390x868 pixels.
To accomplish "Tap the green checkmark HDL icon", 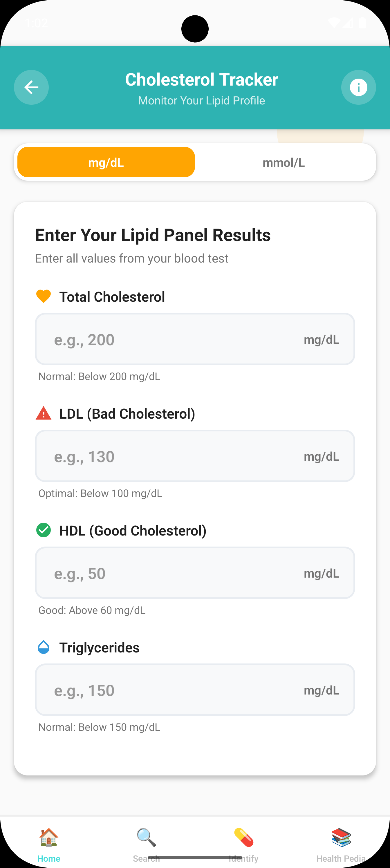I will click(x=44, y=530).
